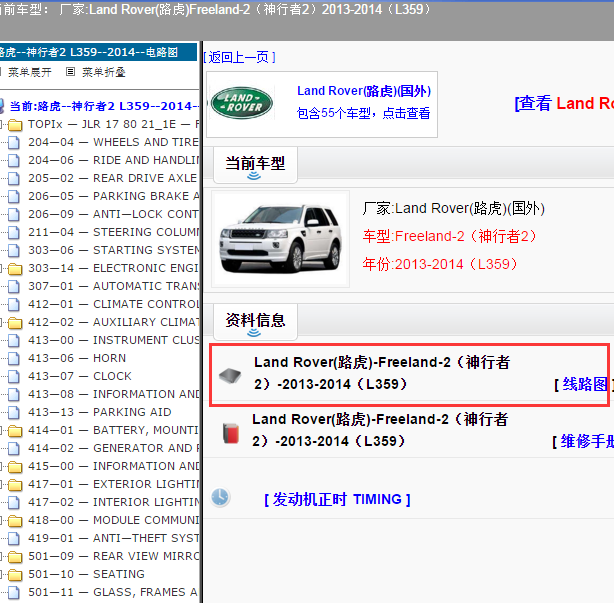Expand the 412—02 AUXILIARY CLIMATE node

point(1,323)
